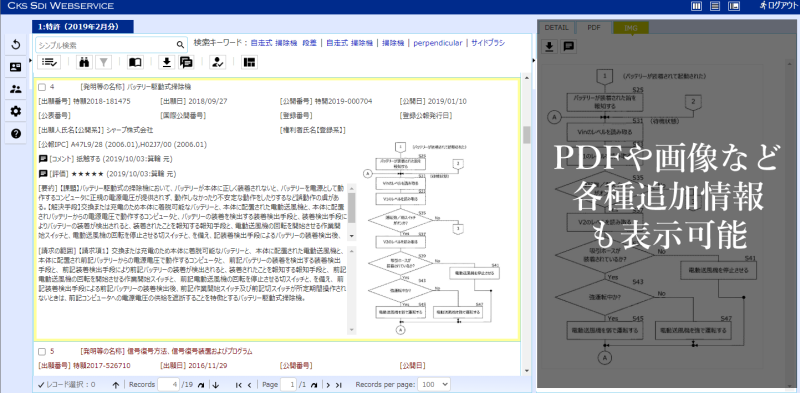This screenshot has width=800, height=393.
Task: Click the abstract box scrollbar thumb
Action: click(352, 208)
